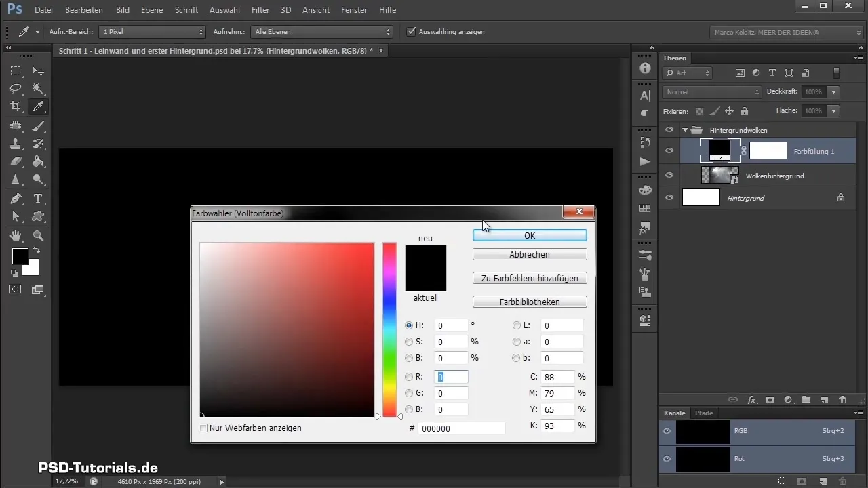Viewport: 868px width, 488px height.
Task: Select the Hand tool
Action: pyautogui.click(x=16, y=236)
